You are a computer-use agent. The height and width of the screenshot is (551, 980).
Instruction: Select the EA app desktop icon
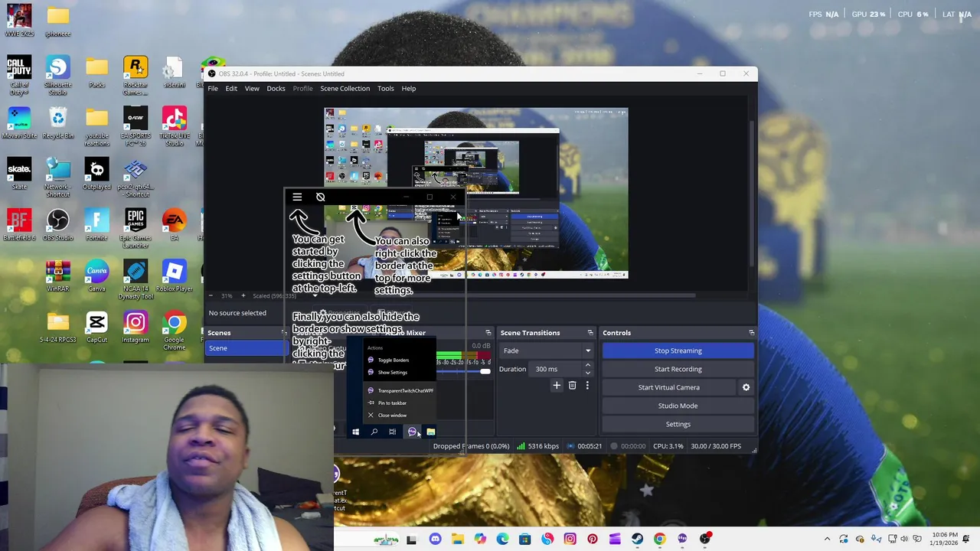(175, 225)
